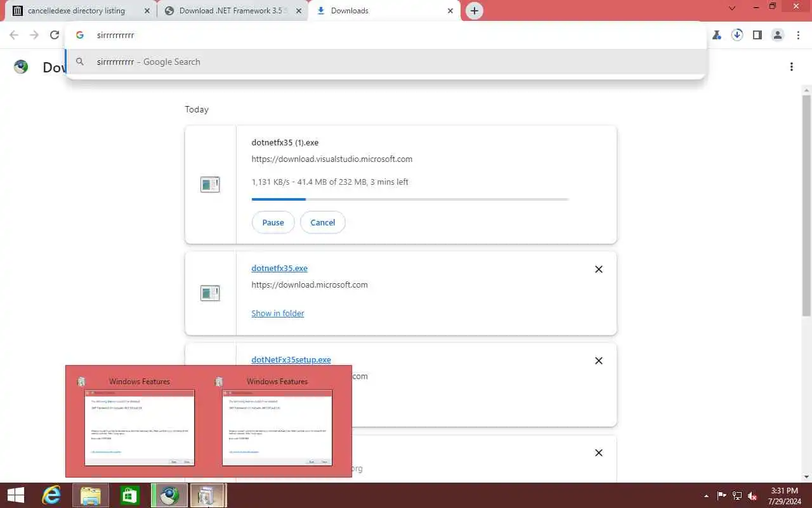This screenshot has width=812, height=508.
Task: Open the Chrome Labs flask icon
Action: pyautogui.click(x=717, y=36)
